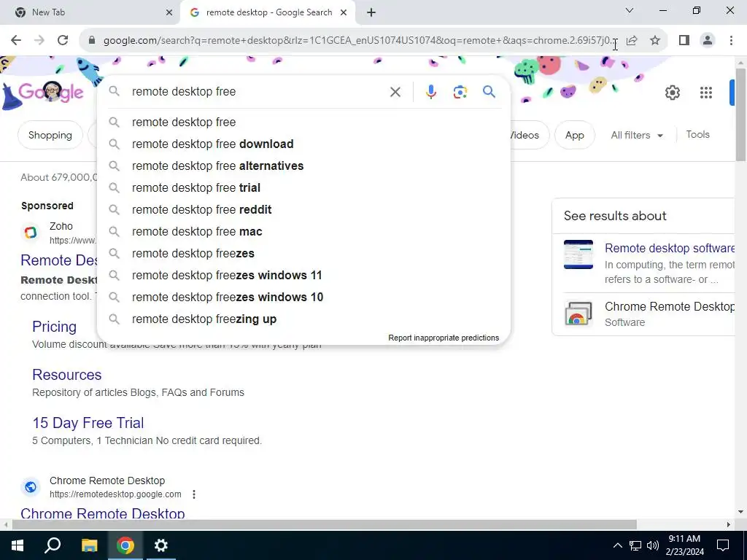Open the Chrome profile avatar
The image size is (747, 560).
pos(708,41)
